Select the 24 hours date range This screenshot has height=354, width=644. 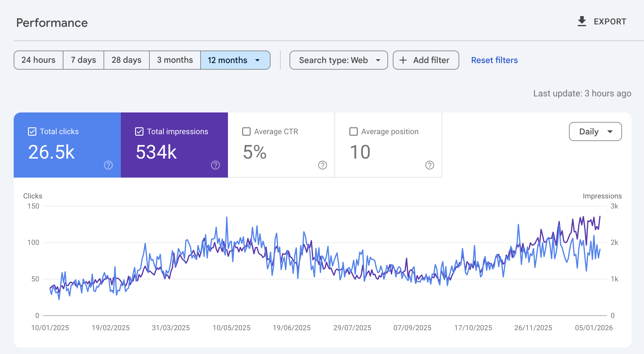point(38,60)
